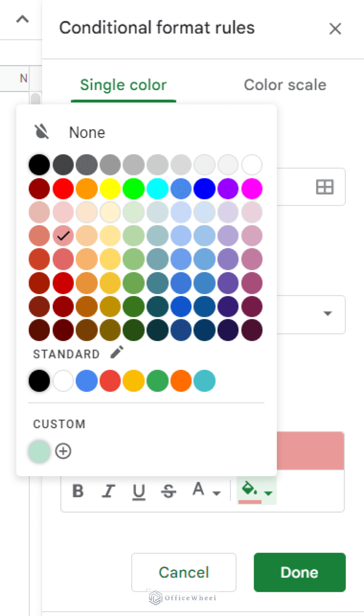
Task: Toggle strikethrough text formatting
Action: (169, 492)
